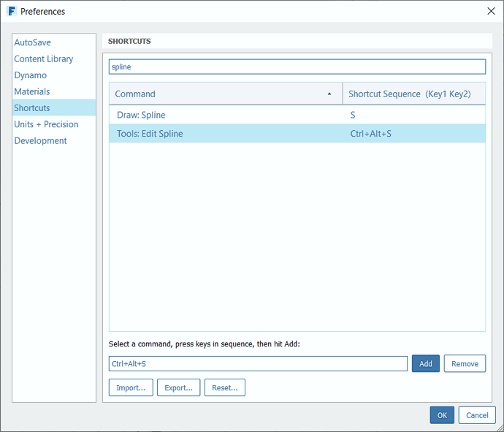Click Export... to save shortcuts
This screenshot has height=432, width=504.
(178, 387)
